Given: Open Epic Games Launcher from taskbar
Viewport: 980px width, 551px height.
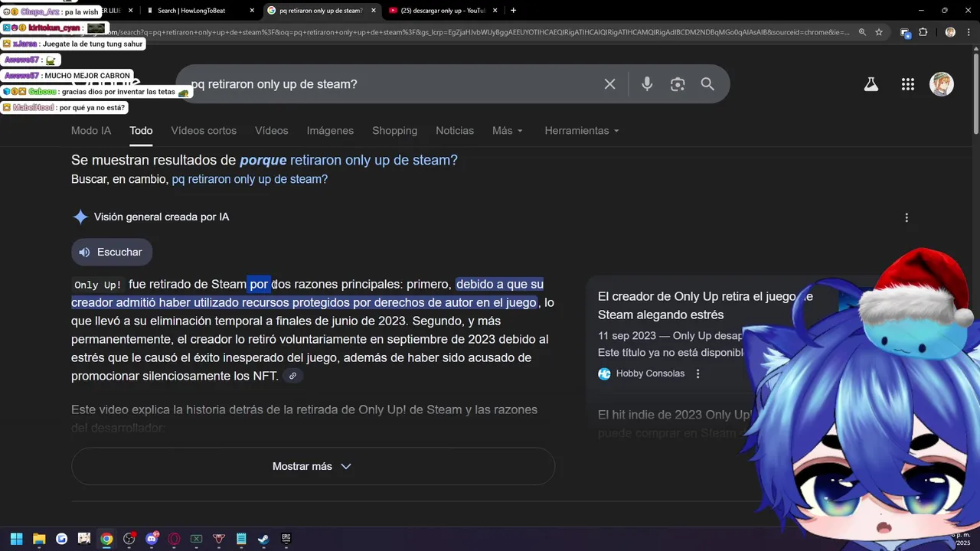Looking at the screenshot, I should [x=286, y=539].
